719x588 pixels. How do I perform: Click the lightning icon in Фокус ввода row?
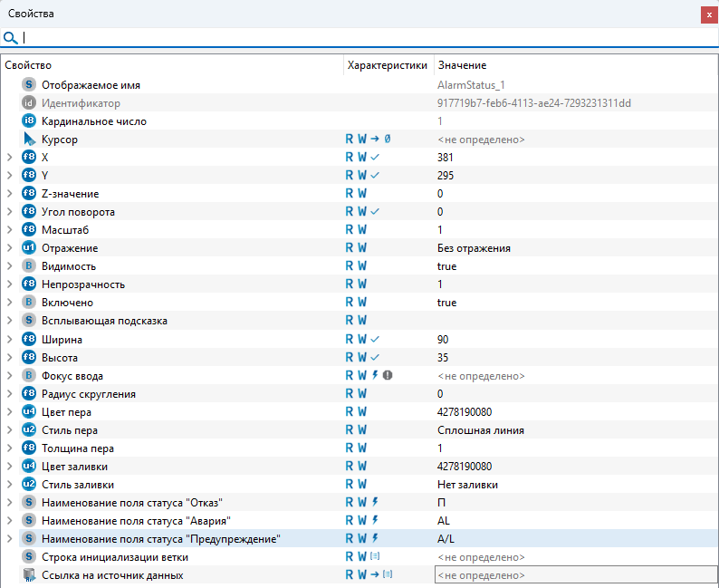coord(375,375)
